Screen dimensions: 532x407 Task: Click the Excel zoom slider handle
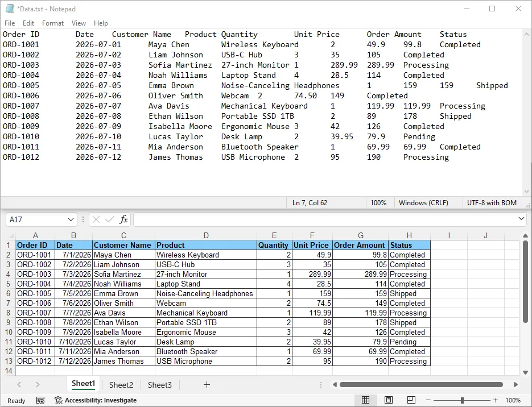point(462,400)
